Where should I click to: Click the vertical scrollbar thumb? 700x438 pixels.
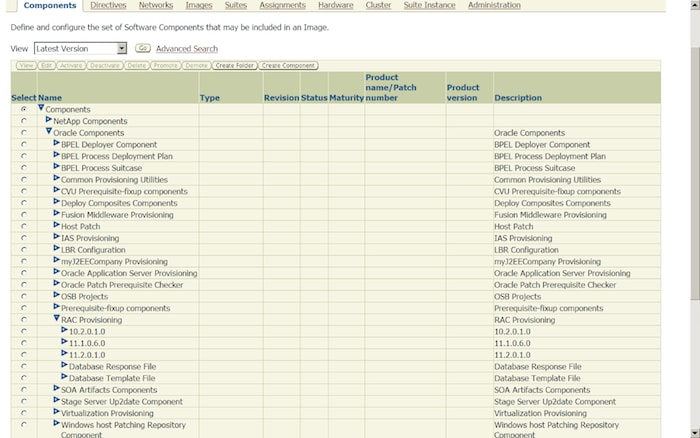coord(695,172)
